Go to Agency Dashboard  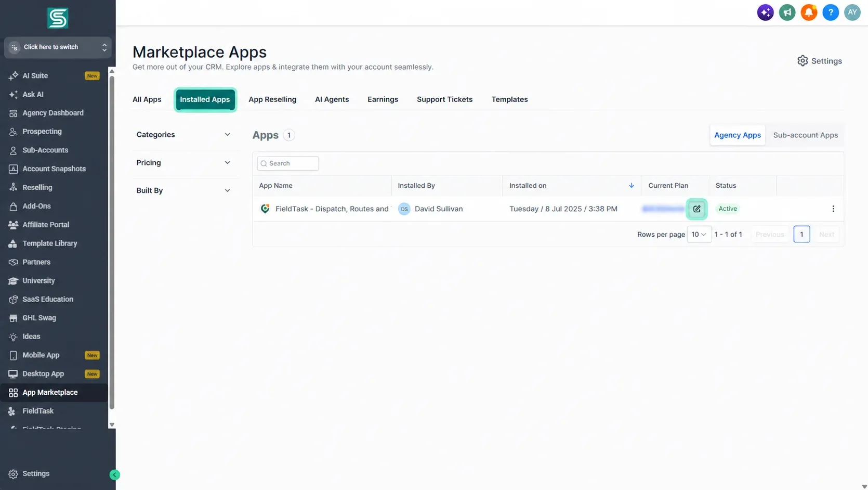(54, 113)
